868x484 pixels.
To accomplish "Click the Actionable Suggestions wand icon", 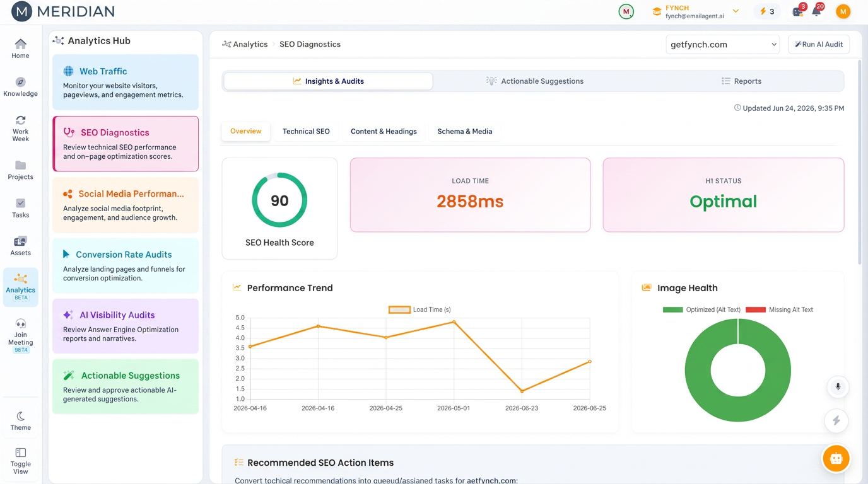I will [69, 375].
